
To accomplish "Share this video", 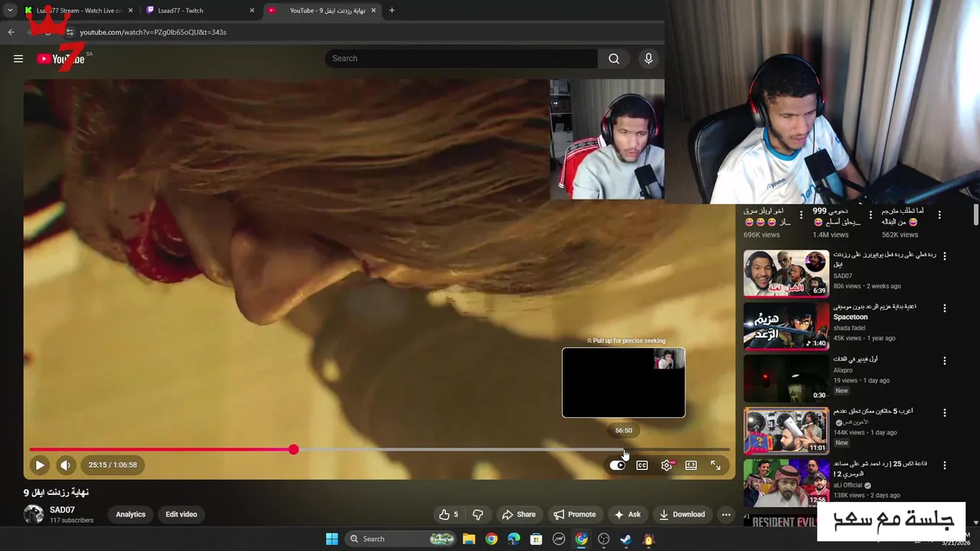I will point(518,514).
